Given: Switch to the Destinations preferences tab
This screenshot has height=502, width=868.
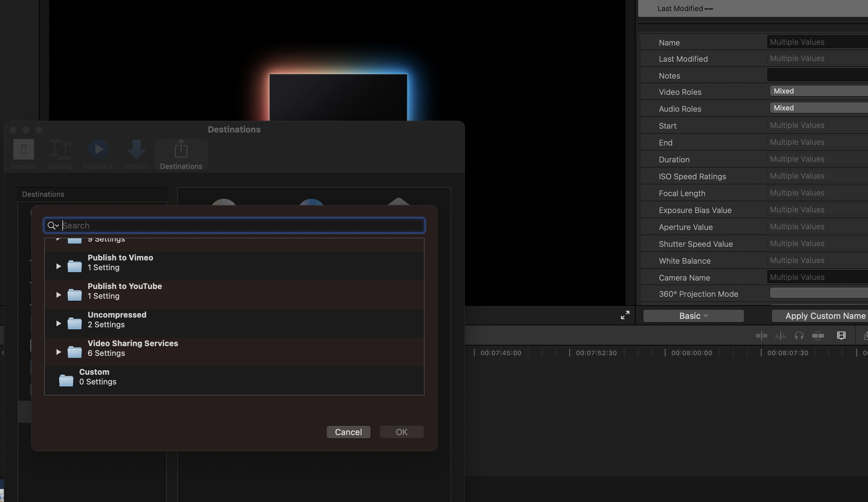Looking at the screenshot, I should [181, 155].
